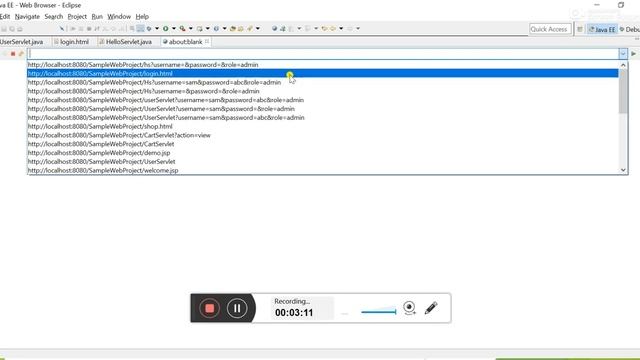Viewport: 640px width, 360px height.
Task: Select the plain CartServlet URL entry
Action: [323, 144]
